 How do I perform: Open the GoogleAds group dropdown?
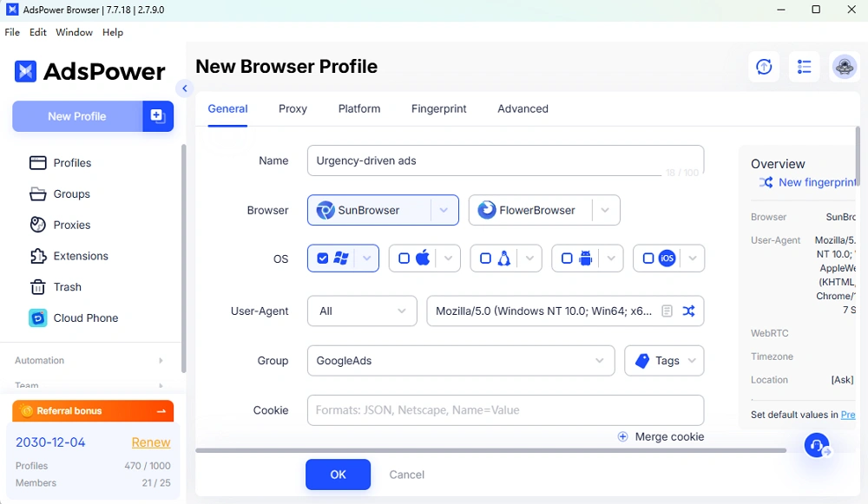click(599, 360)
